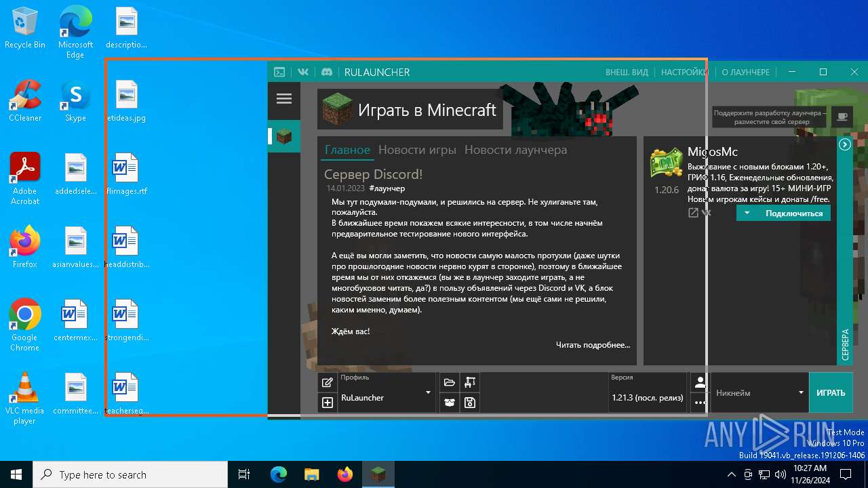Switch to the Новости лаунчера tab
The image size is (868, 488).
515,150
